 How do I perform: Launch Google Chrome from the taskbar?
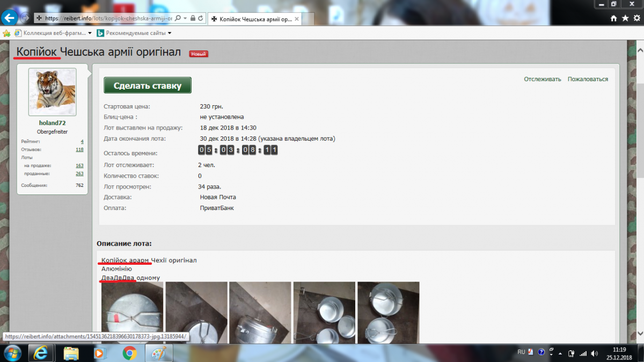129,353
